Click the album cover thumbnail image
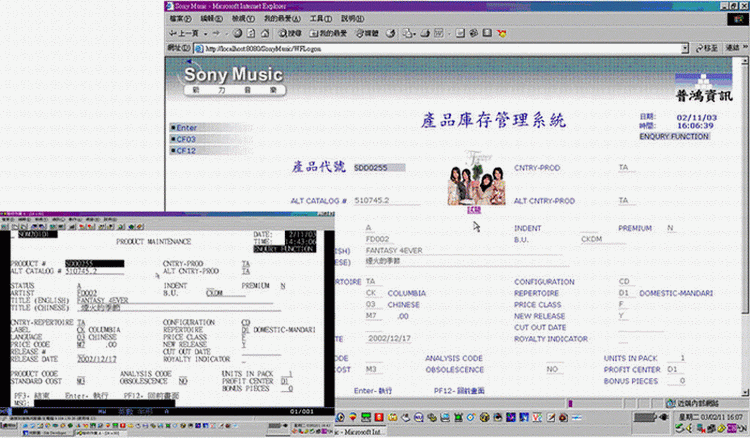 (x=475, y=179)
